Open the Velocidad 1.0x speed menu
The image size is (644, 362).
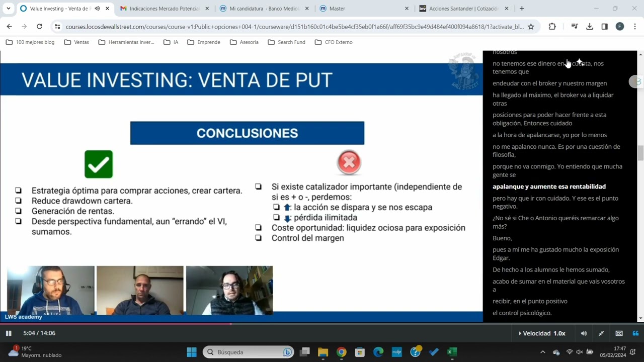(x=542, y=333)
